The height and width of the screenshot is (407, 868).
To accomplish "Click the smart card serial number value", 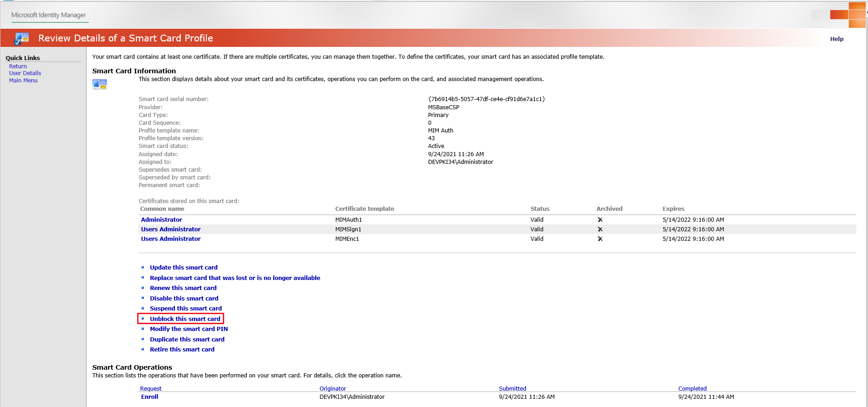I will pos(487,99).
